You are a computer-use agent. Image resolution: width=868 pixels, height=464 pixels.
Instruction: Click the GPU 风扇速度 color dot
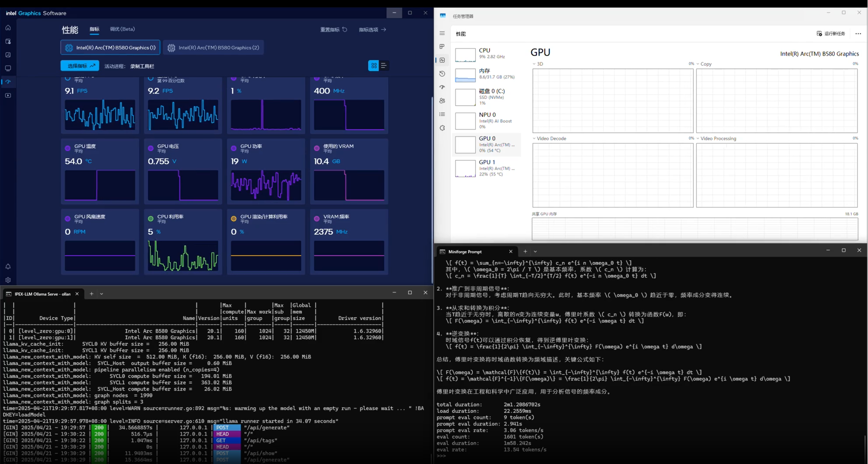[68, 219]
